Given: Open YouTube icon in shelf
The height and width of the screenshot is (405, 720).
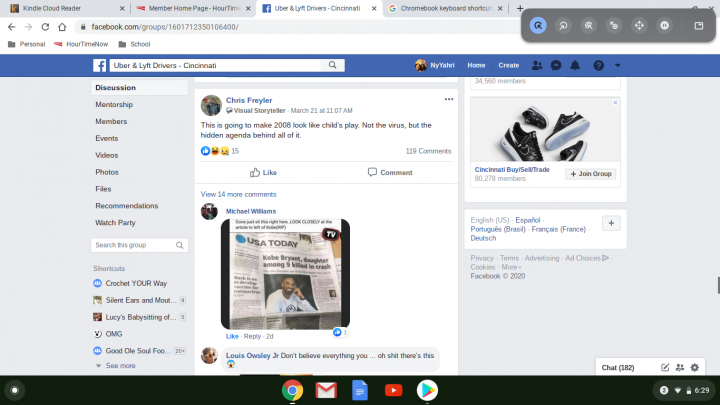Looking at the screenshot, I should (394, 390).
